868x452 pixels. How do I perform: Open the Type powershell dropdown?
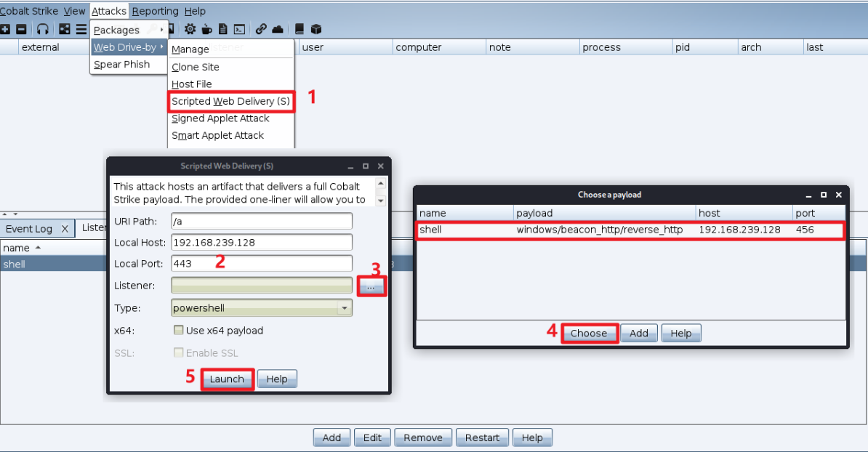coord(261,307)
